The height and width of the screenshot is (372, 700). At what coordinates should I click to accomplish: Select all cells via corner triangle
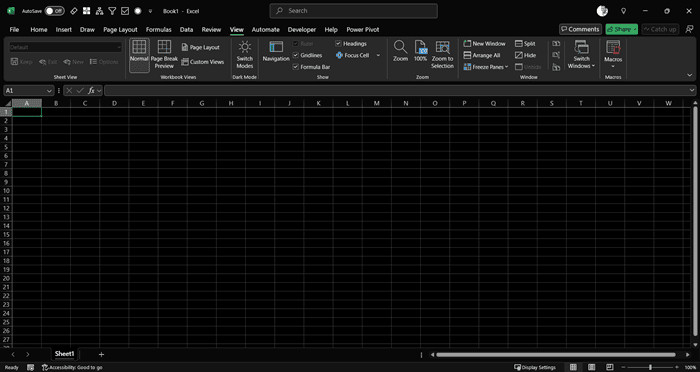point(8,103)
